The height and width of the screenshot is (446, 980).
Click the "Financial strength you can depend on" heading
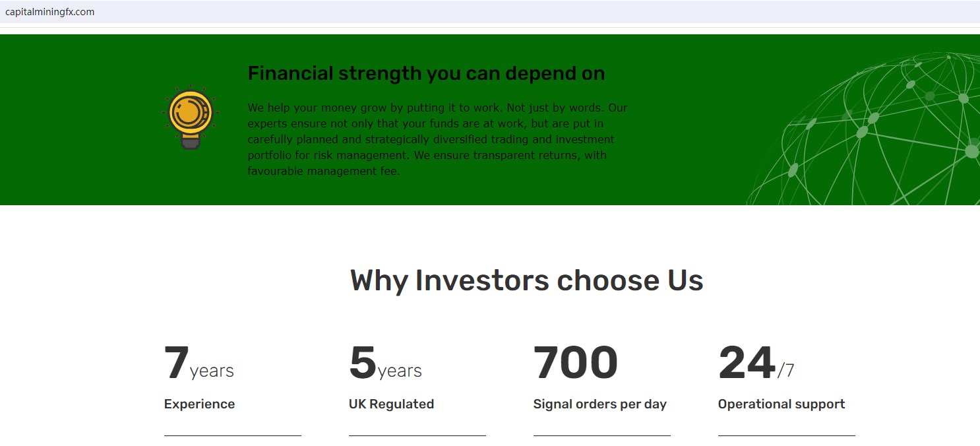tap(426, 73)
